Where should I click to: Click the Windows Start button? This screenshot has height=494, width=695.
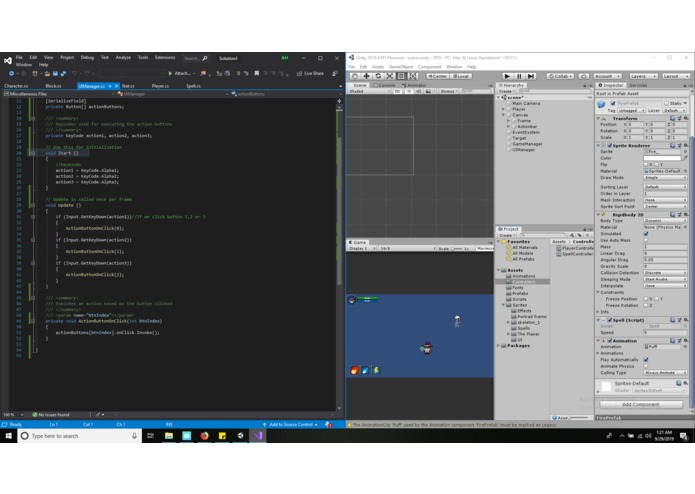[x=8, y=436]
